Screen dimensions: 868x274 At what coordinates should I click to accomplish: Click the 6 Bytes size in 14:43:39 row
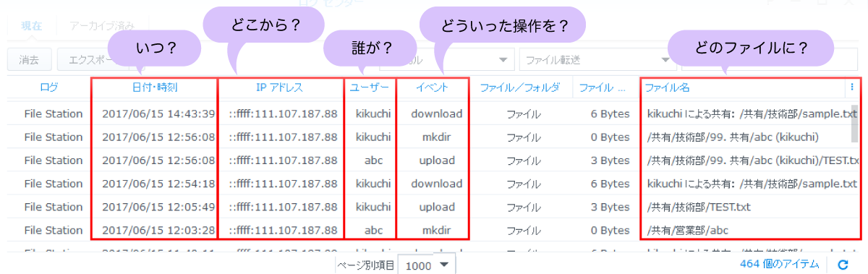[610, 114]
